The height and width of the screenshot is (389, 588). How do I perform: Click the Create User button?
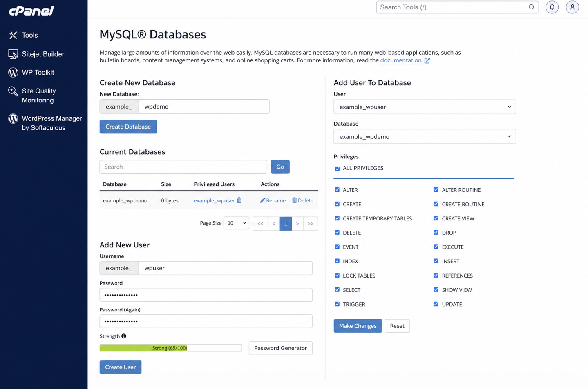[121, 367]
